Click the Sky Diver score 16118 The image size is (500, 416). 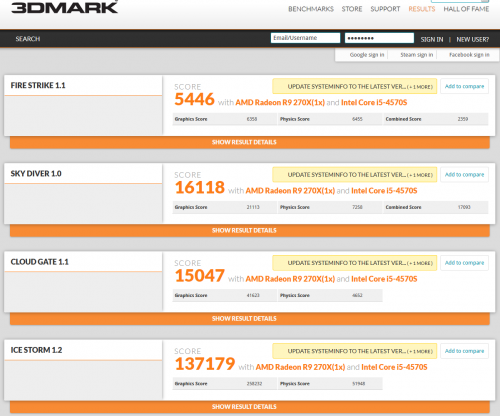[200, 187]
